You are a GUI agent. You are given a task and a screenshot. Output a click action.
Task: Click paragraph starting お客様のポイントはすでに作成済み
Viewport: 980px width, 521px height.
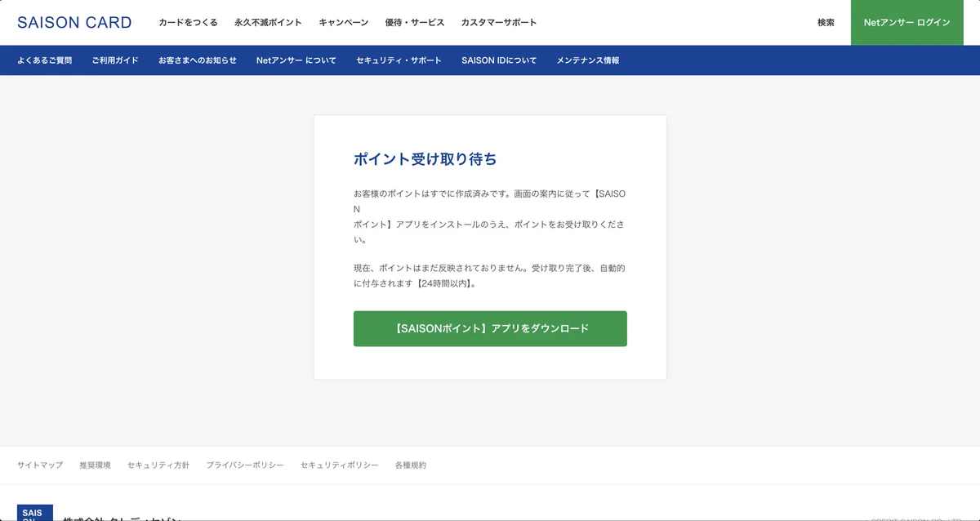[490, 216]
